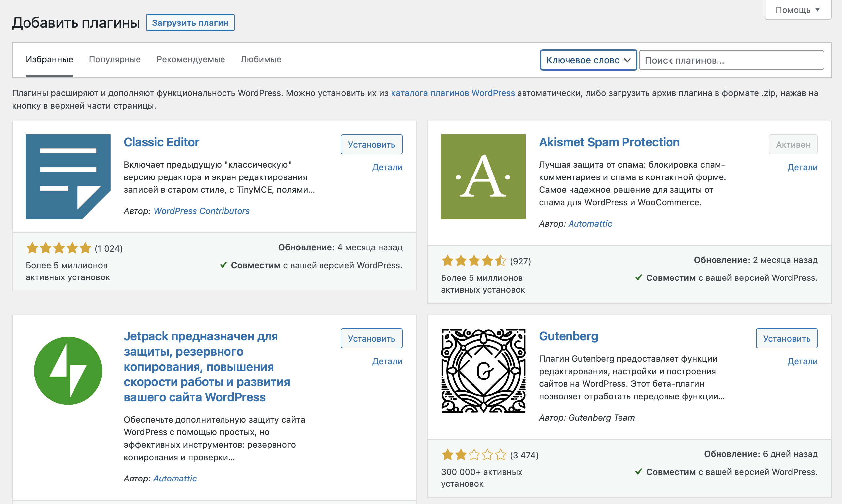
Task: Click the Classic Editor compatibility checkmark
Action: coord(223,265)
